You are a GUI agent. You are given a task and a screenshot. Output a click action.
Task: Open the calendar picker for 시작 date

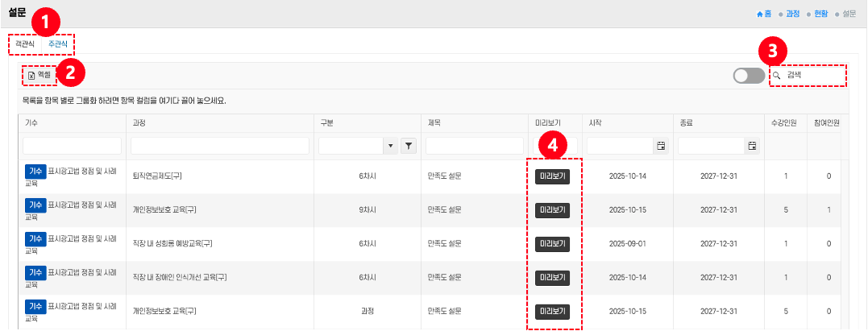click(661, 146)
